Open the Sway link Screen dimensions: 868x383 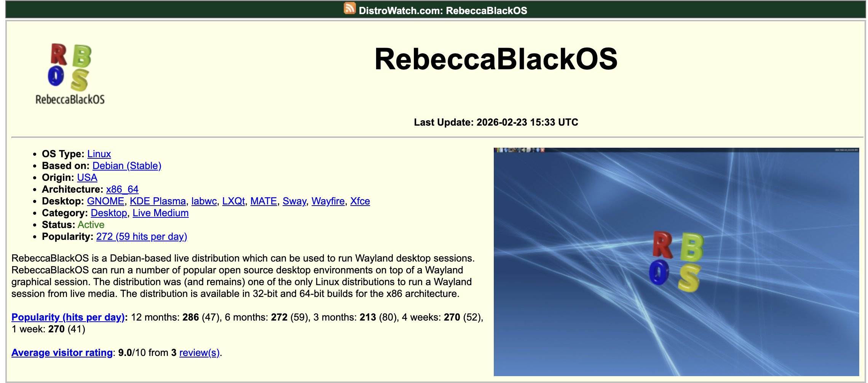(x=294, y=201)
